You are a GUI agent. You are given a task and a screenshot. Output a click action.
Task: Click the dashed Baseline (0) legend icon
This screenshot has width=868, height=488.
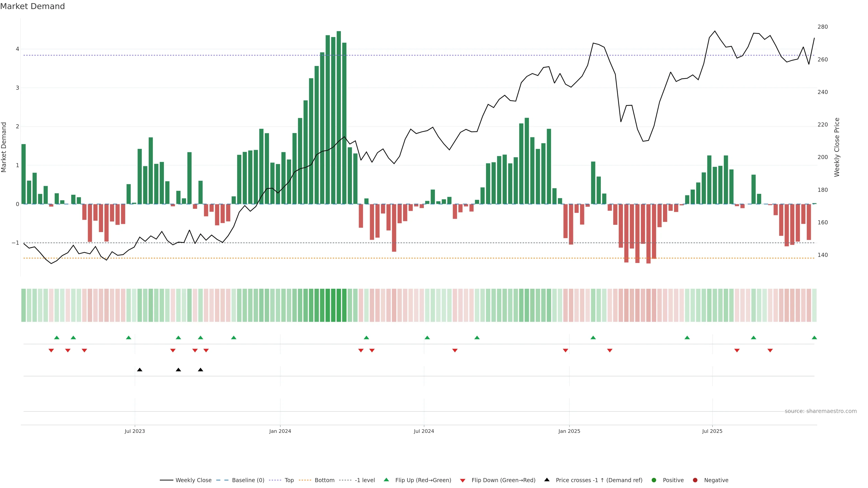(222, 480)
